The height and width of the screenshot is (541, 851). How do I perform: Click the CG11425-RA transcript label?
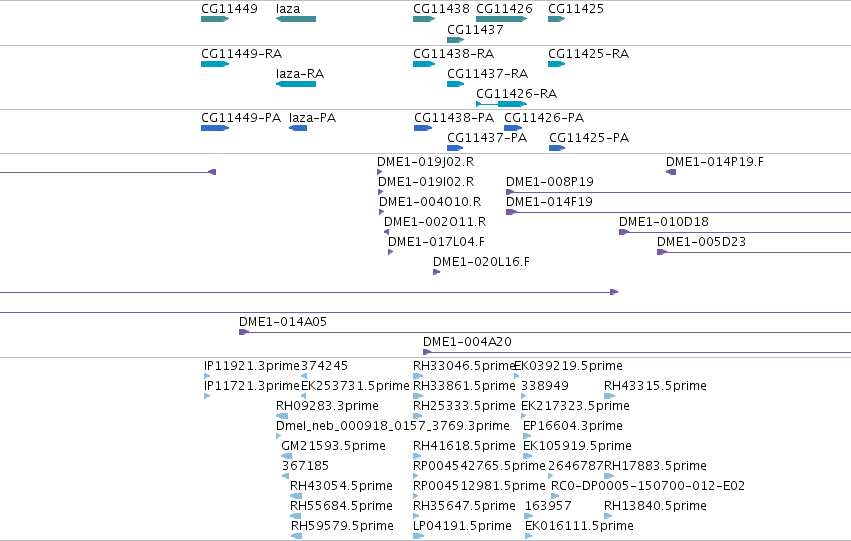click(x=588, y=54)
